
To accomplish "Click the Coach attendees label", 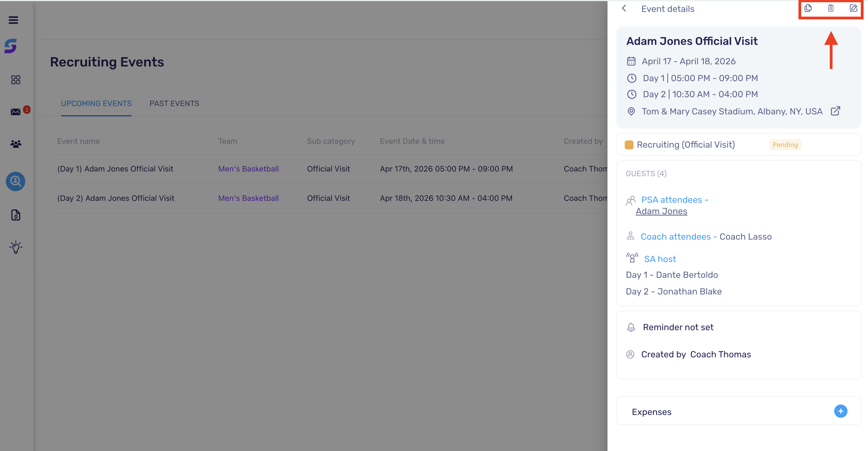I will click(x=679, y=237).
